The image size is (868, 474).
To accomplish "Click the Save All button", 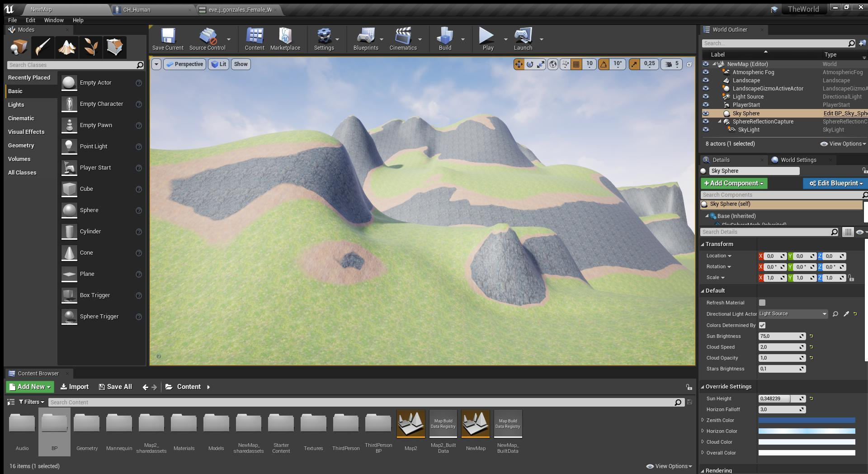I will 115,387.
